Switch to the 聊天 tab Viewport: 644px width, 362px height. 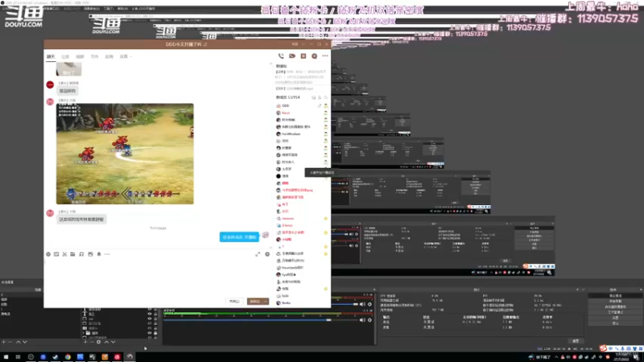51,56
